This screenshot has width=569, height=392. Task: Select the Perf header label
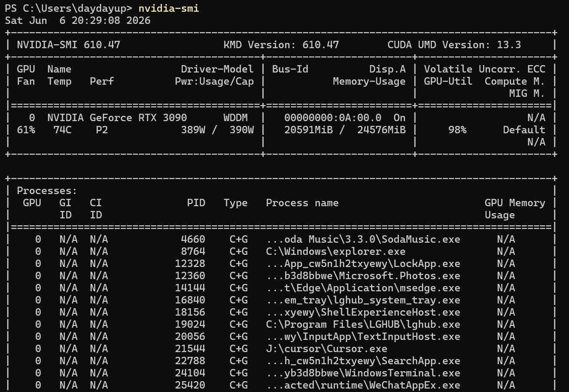[102, 81]
